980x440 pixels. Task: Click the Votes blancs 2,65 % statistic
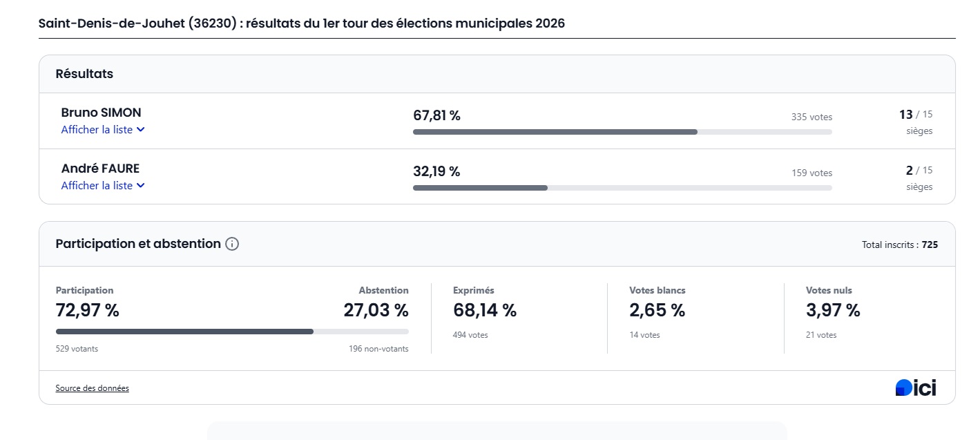657,310
